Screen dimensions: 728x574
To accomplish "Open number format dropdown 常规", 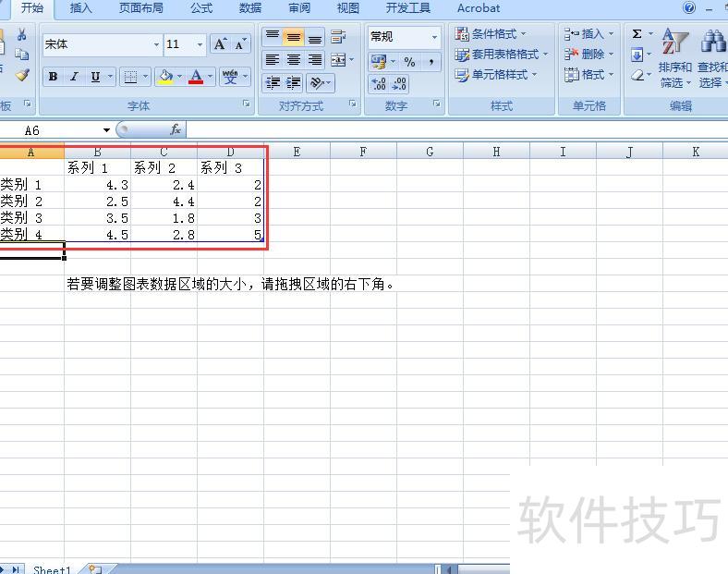I will (434, 37).
